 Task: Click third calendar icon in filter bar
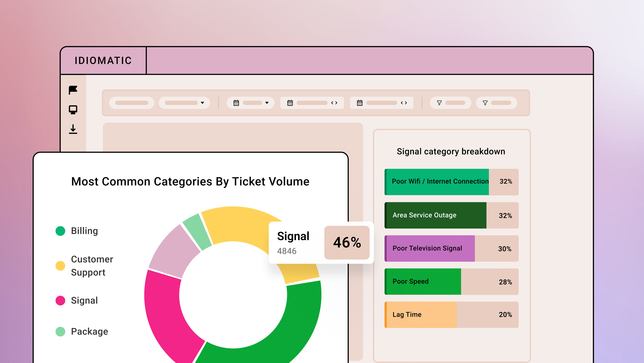[359, 103]
